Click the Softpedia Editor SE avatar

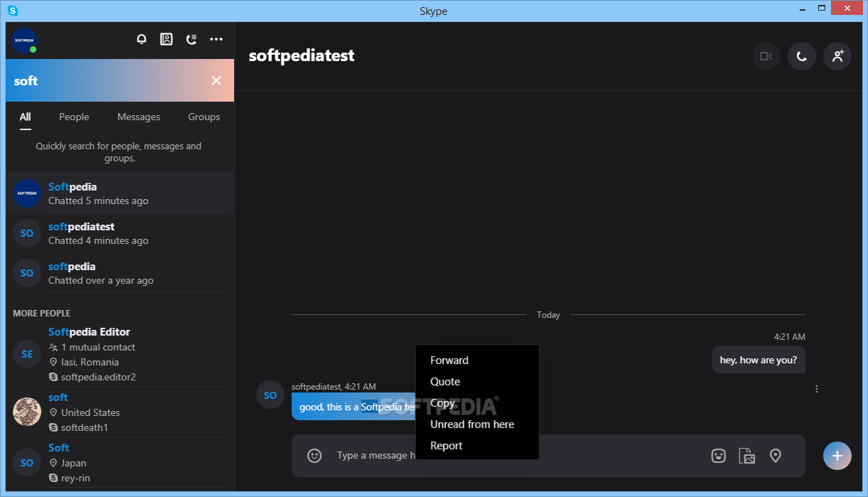[27, 354]
